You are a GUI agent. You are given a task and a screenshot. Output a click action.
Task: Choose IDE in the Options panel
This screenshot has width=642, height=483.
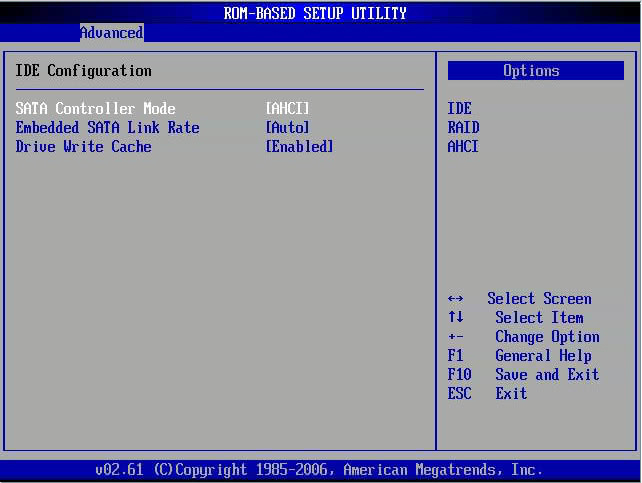(x=460, y=108)
